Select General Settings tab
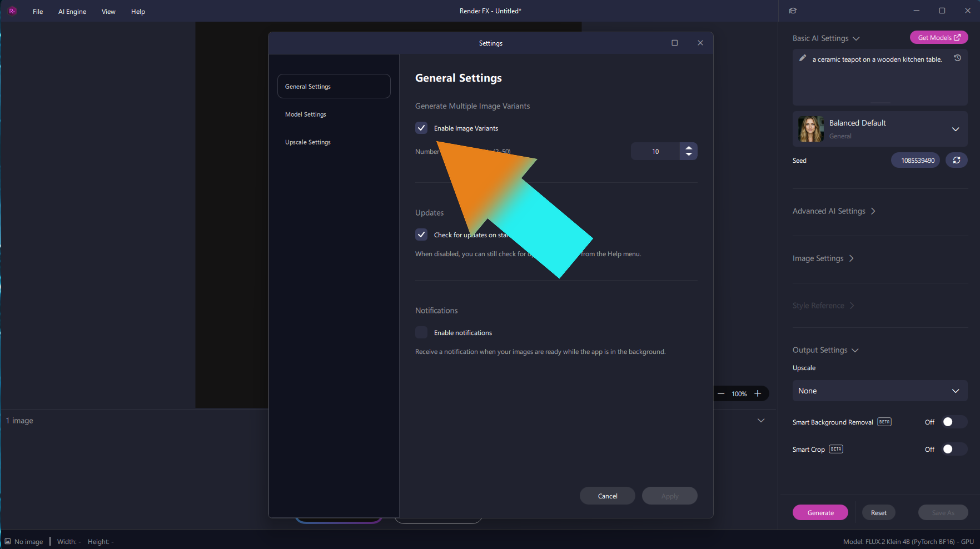Screen dimensions: 980x549 click(x=334, y=86)
